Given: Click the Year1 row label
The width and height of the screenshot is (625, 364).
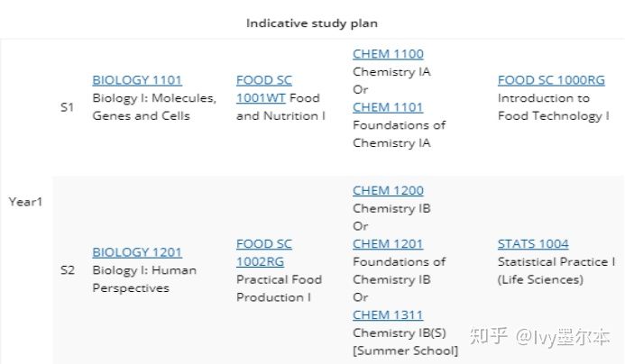Looking at the screenshot, I should [x=25, y=202].
